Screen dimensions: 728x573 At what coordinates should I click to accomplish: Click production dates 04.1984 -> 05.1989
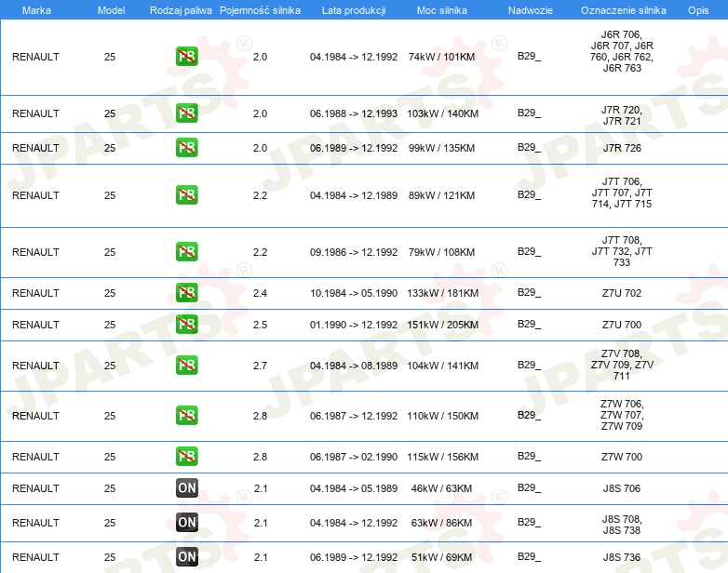pos(354,488)
